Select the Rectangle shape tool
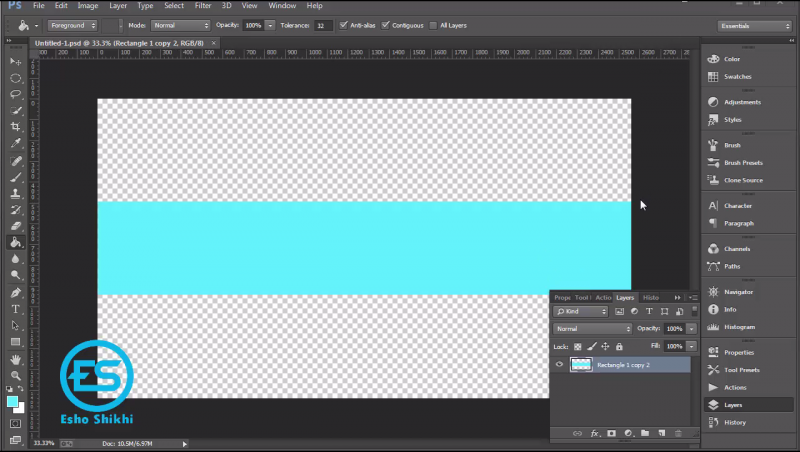The height and width of the screenshot is (452, 800). coord(15,342)
